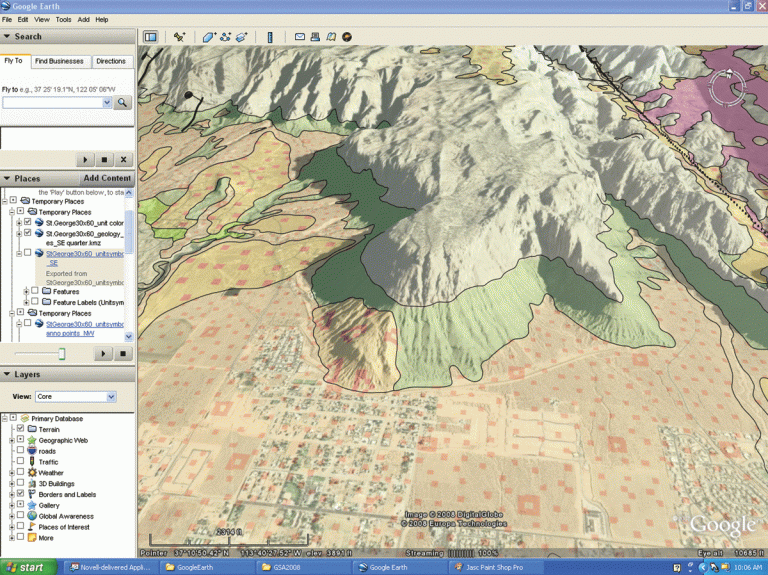
Task: Uncheck St.George30x60_unit color checkbox
Action: click(27, 222)
